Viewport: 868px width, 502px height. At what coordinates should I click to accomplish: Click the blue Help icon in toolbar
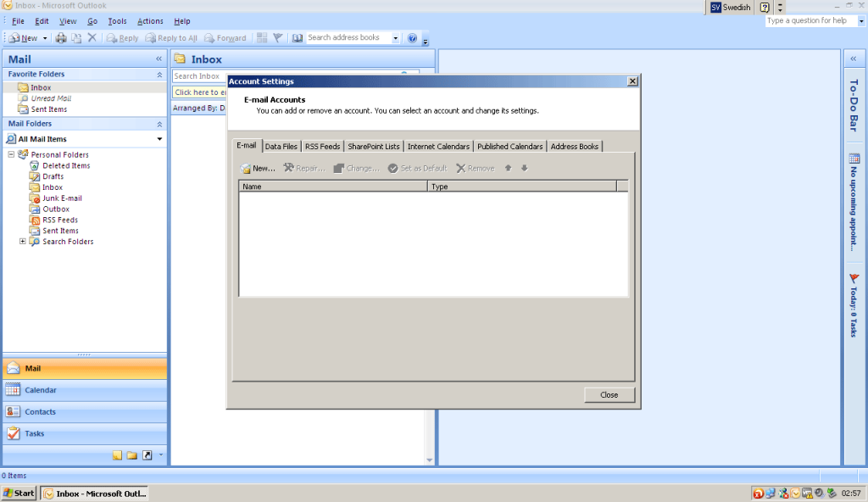412,37
